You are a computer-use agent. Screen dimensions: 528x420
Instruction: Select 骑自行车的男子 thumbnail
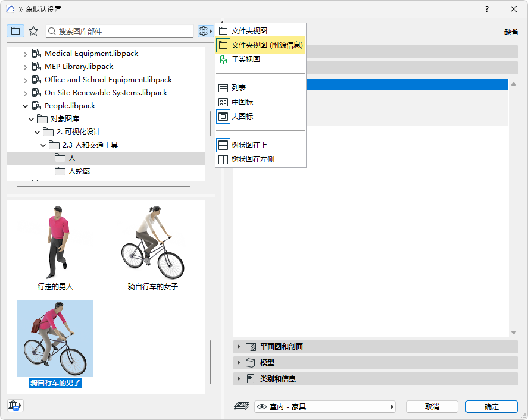55,338
